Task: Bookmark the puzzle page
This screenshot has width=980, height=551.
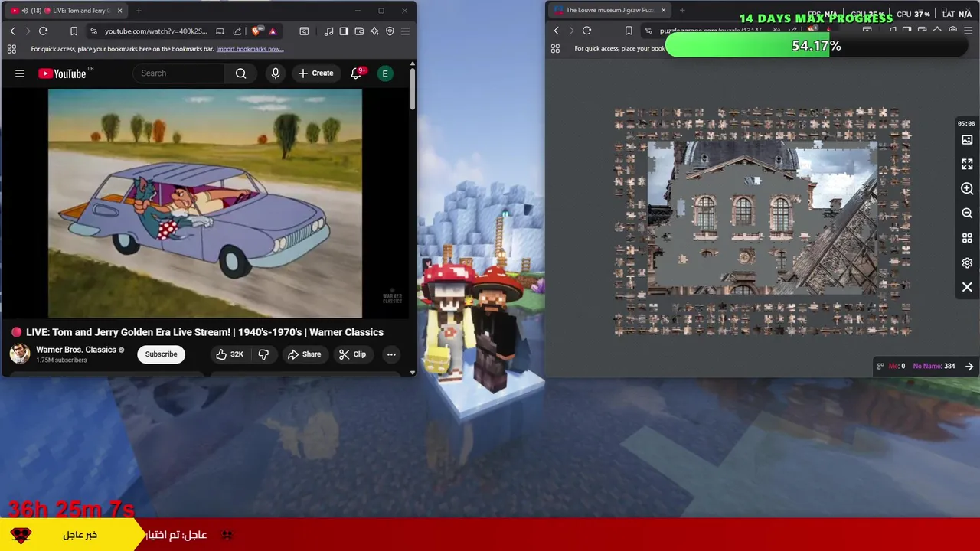Action: pos(629,31)
